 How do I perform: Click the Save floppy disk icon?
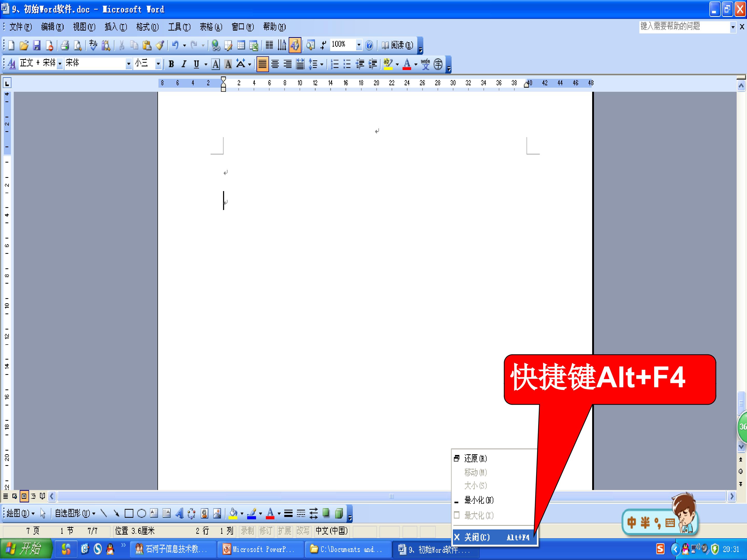click(x=37, y=45)
